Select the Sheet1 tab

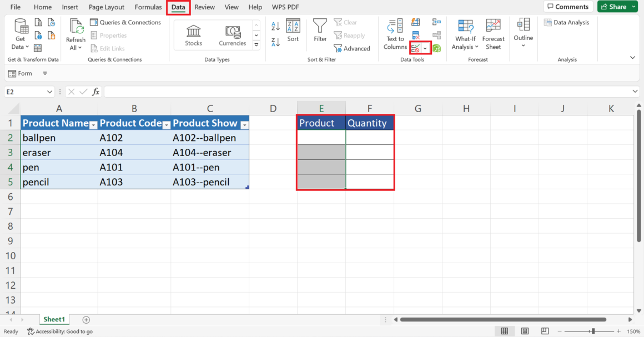pos(54,319)
